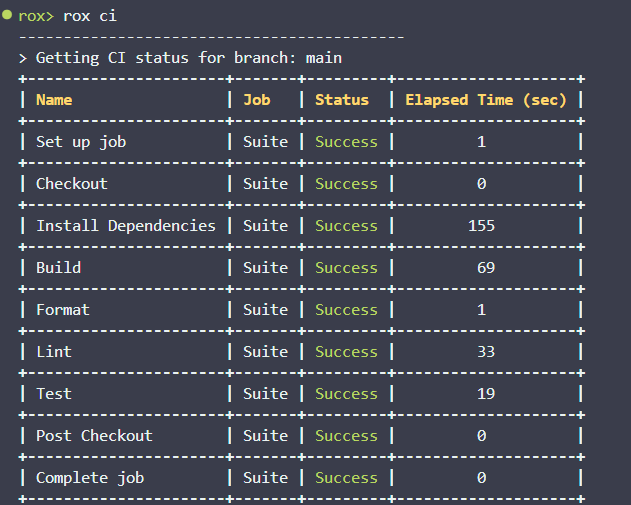The width and height of the screenshot is (631, 505).
Task: Click the 'Status' column header
Action: [342, 100]
